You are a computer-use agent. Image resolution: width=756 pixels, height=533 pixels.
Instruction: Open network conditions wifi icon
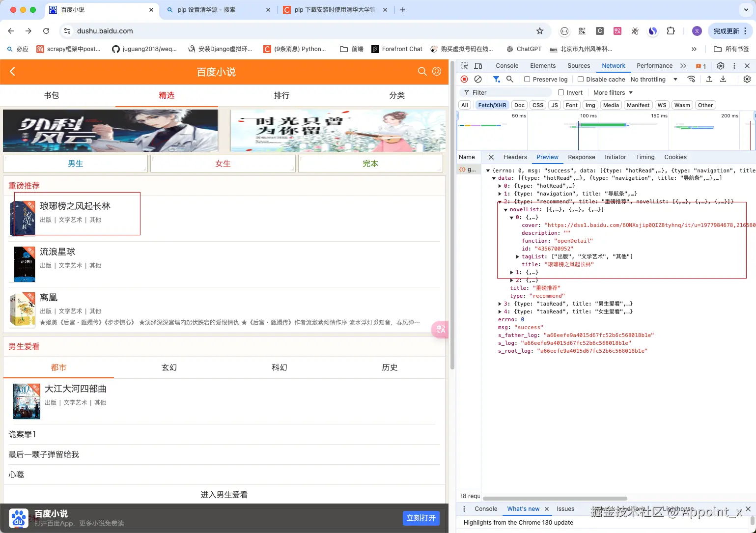[x=691, y=79]
